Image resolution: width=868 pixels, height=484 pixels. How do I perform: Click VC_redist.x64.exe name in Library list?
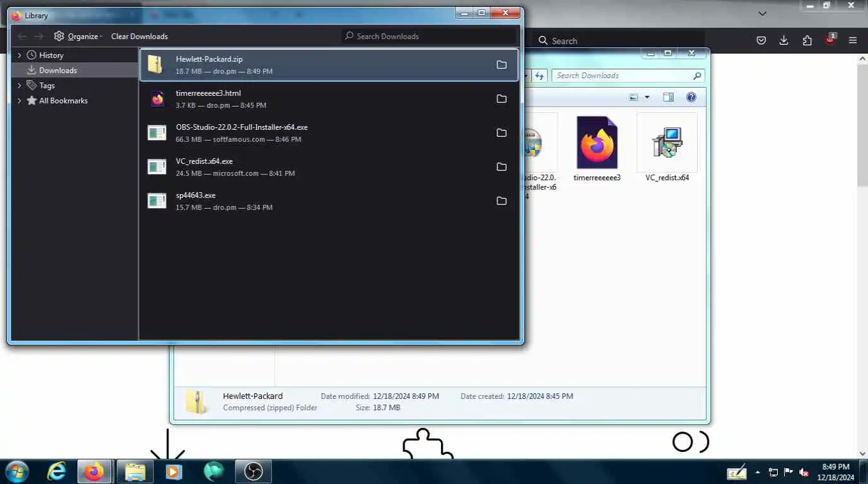(204, 161)
